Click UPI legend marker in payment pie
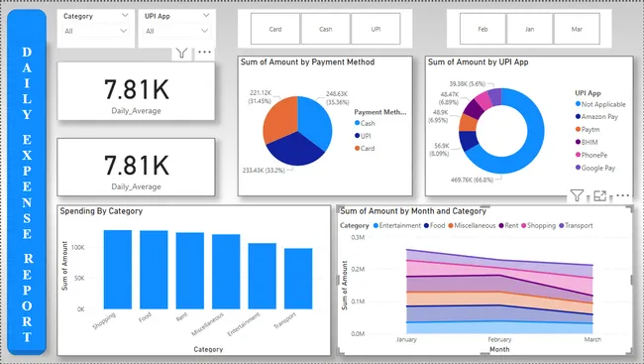 coord(357,136)
